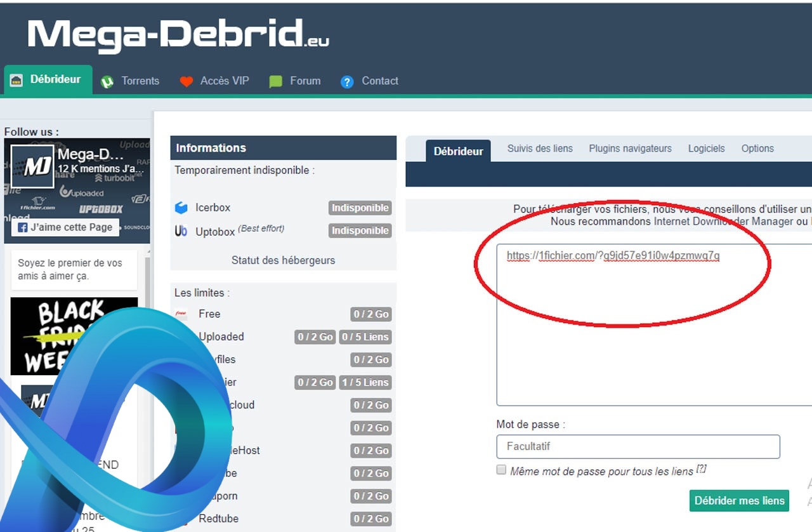Switch to the Options tab
Image resolution: width=812 pixels, height=532 pixels.
coord(757,149)
